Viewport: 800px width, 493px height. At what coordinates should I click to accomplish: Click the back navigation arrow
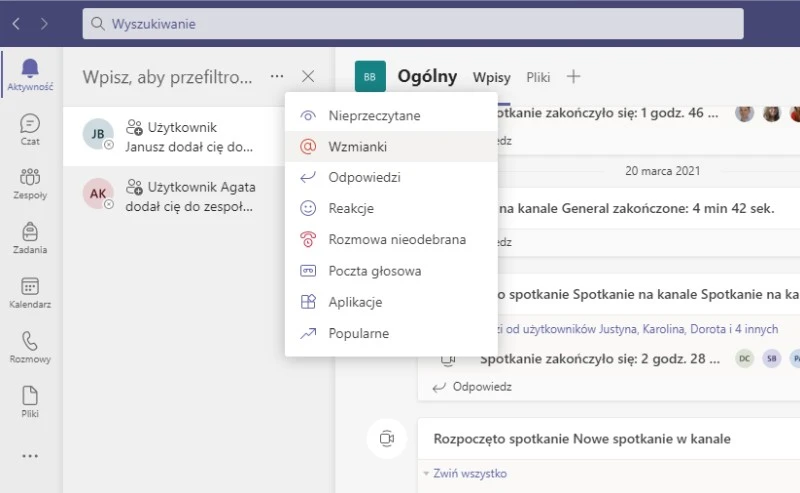(x=17, y=23)
